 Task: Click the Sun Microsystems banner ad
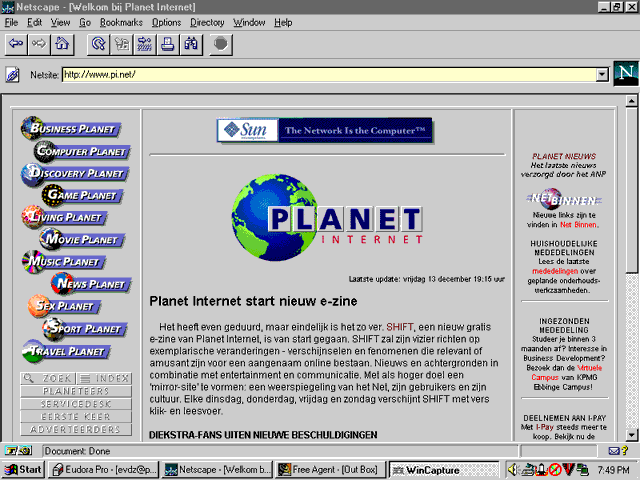324,130
